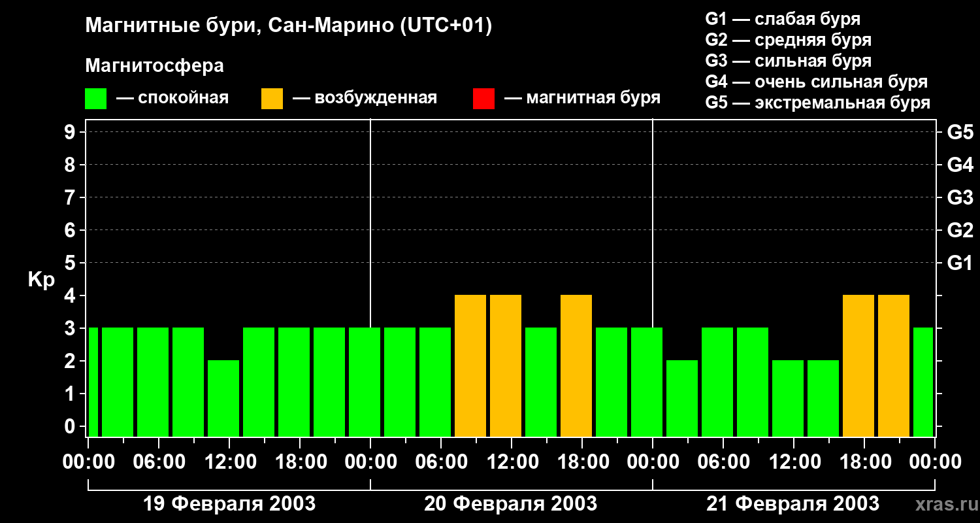The height and width of the screenshot is (523, 980).
Task: Click legend line 'G4 — очень сильная буря'
Action: pos(817,82)
